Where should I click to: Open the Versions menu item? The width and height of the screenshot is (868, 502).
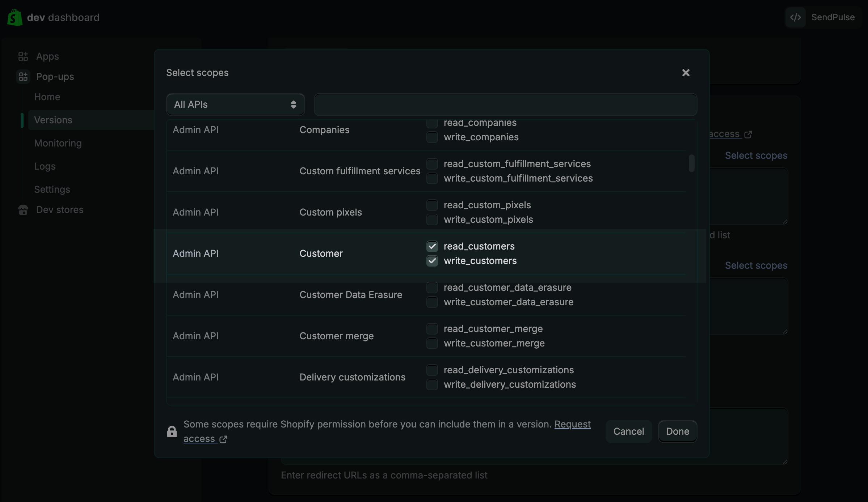[53, 120]
